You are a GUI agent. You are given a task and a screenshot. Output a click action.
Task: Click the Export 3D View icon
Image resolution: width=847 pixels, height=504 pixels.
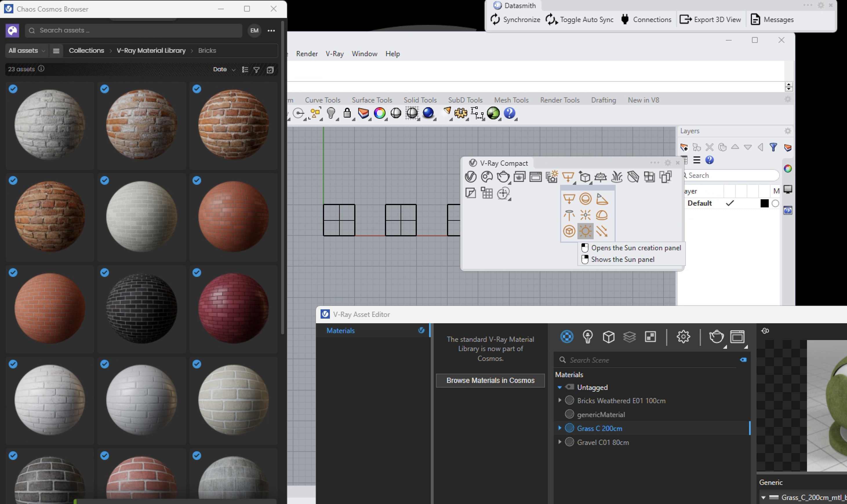685,19
